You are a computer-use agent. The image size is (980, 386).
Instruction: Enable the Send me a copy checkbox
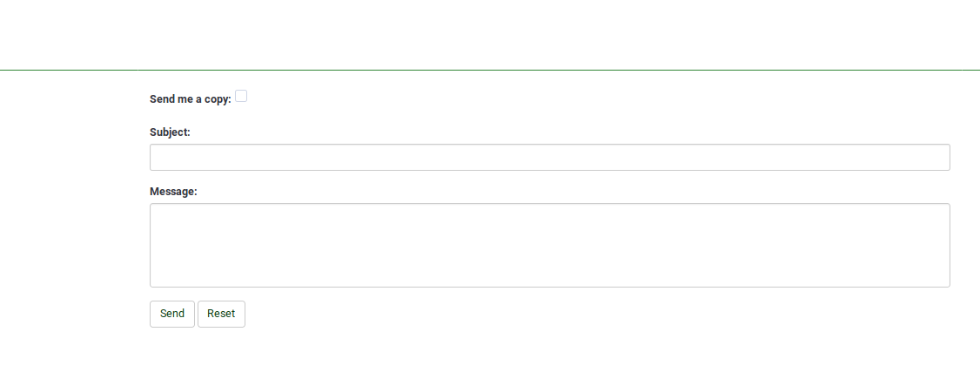coord(241,96)
